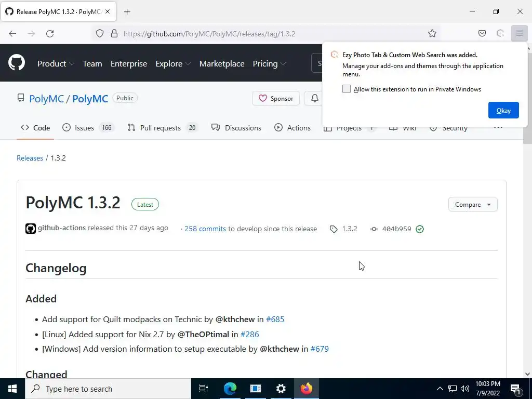The image size is (532, 399).
Task: Click the browser address bar URL
Action: pyautogui.click(x=209, y=34)
